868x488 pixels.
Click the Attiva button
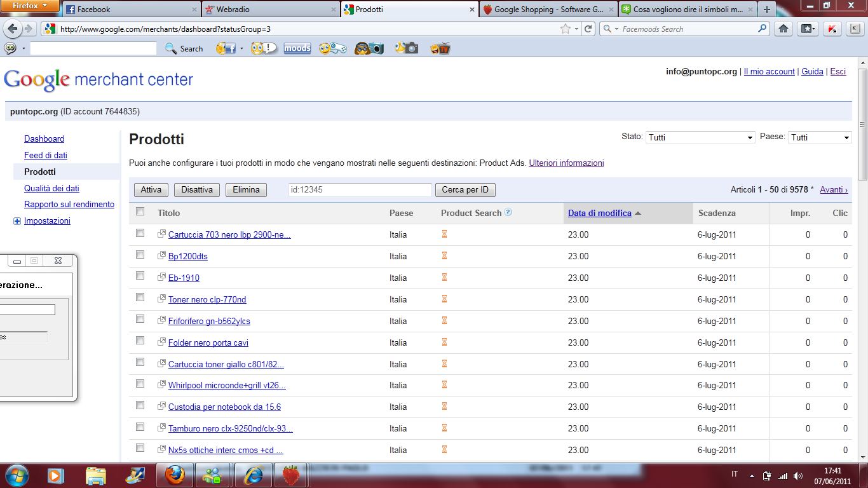(151, 189)
